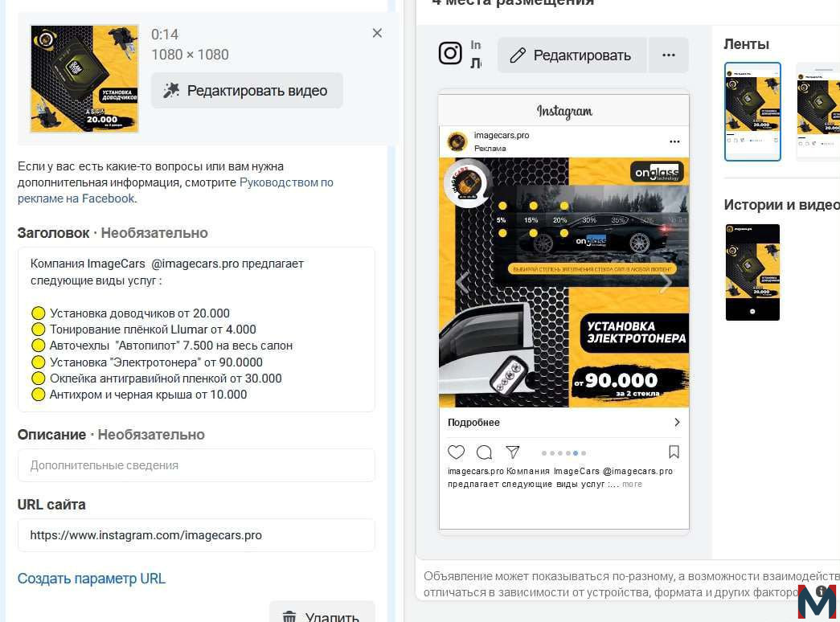Go to next carousel slide arrow

click(x=666, y=282)
